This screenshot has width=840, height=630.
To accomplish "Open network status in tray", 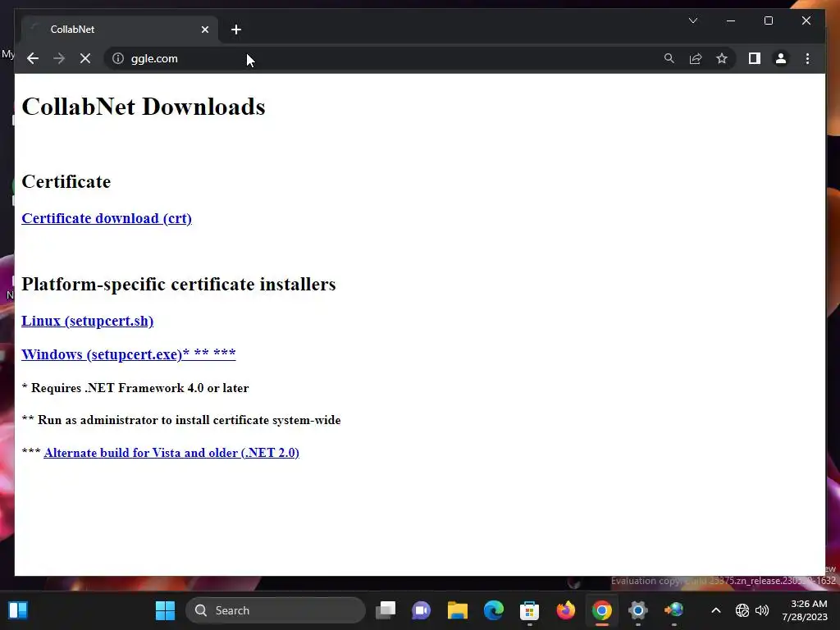I will [742, 610].
